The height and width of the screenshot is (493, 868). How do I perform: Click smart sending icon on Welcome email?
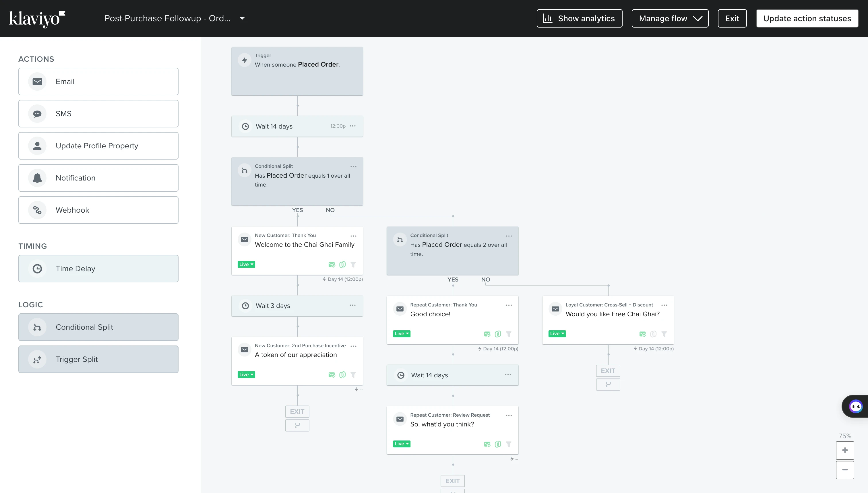click(x=332, y=265)
